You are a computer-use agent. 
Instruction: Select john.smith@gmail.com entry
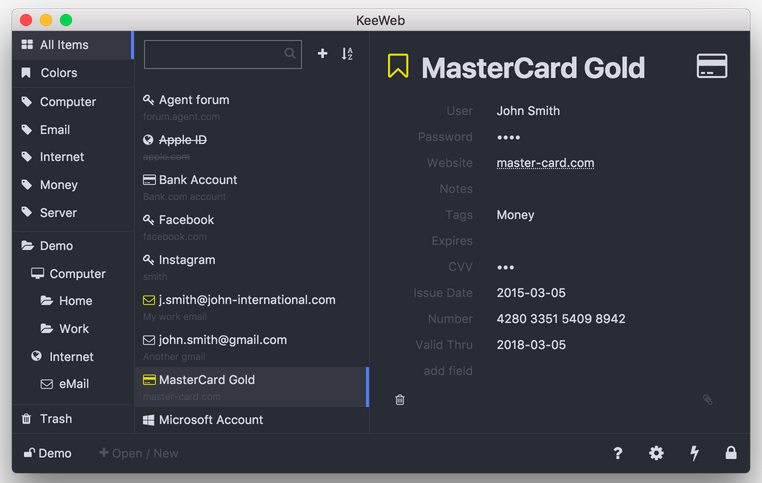252,347
